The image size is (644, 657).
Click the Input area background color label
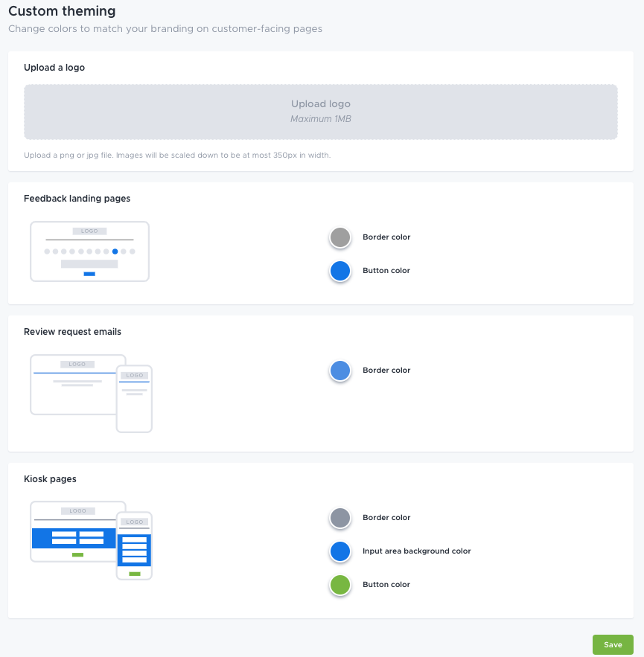[417, 551]
